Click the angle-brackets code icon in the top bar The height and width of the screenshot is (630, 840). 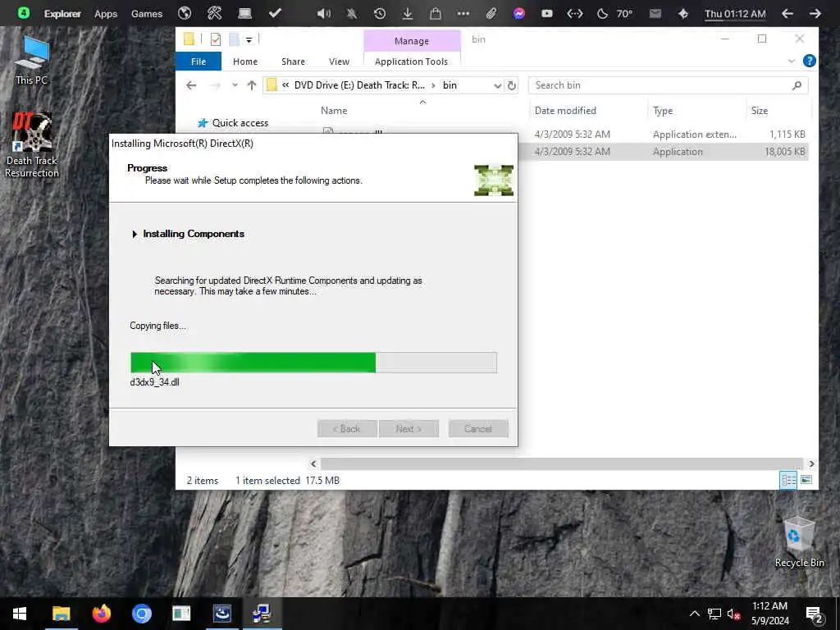coord(575,13)
